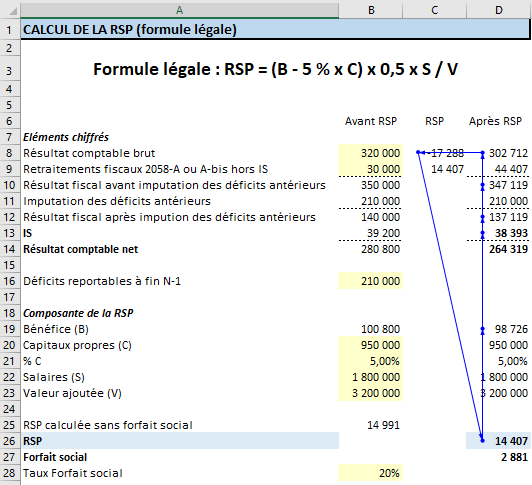Select Salaires (S) input 1 800 000

tap(371, 377)
